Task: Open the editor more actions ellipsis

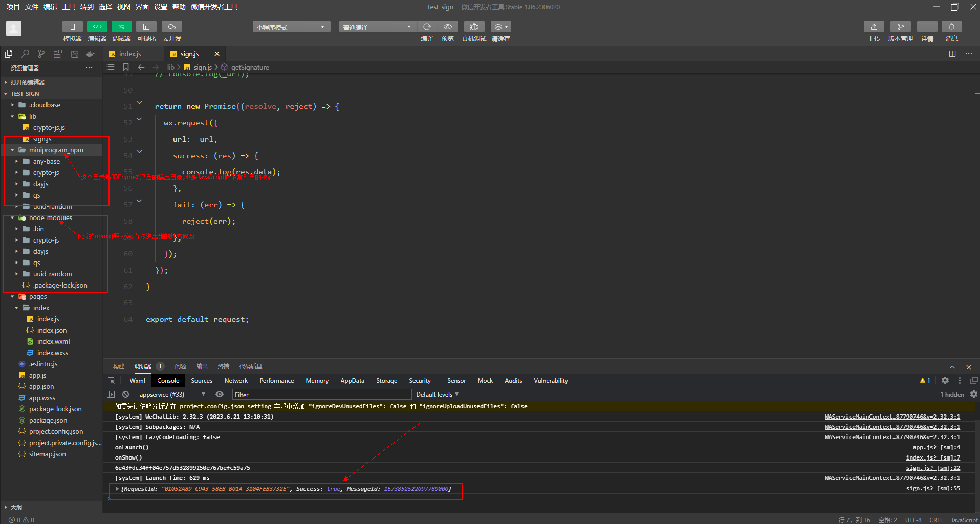Action: click(969, 54)
